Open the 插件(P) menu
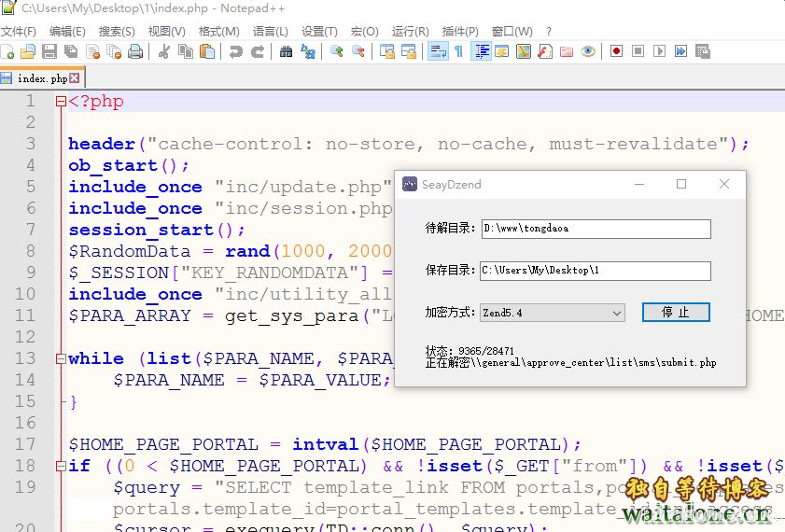 [x=460, y=32]
